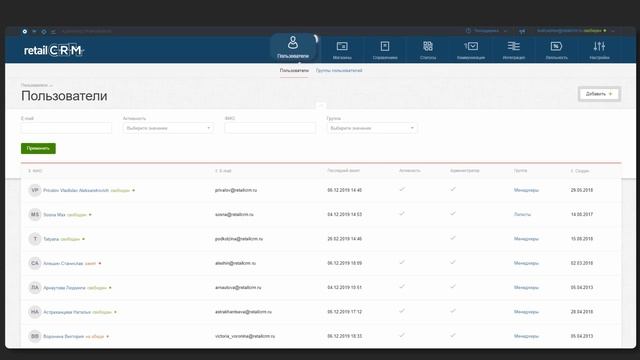640x360 pixels.
Task: Click the СА avatar of Алешин Станислав
Action: (x=35, y=263)
